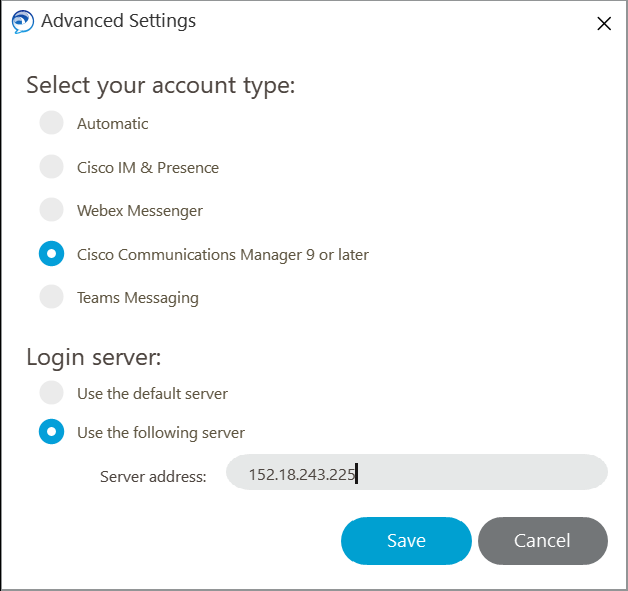Pick the Webex Messenger radio circle
This screenshot has width=628, height=591.
[51, 209]
